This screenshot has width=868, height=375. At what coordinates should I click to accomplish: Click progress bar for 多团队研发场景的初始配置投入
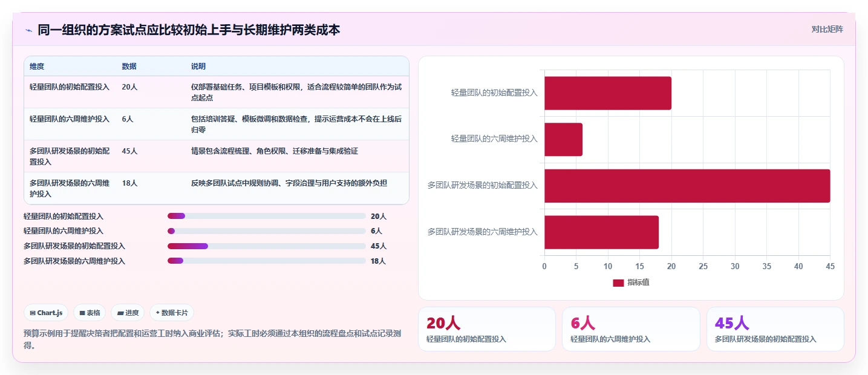267,246
